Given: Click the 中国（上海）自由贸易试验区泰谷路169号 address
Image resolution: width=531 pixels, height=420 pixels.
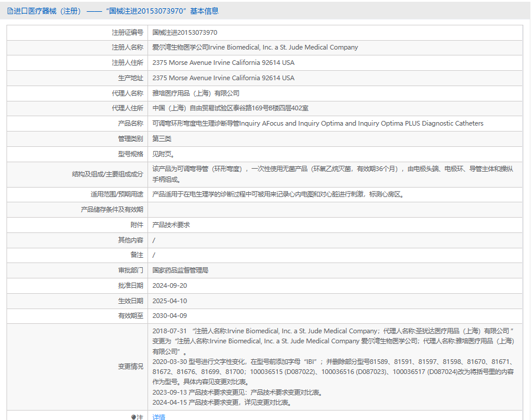Looking at the screenshot, I should [230, 108].
